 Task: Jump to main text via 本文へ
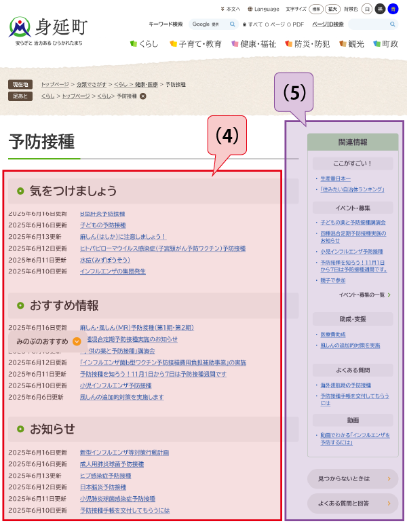pos(231,9)
